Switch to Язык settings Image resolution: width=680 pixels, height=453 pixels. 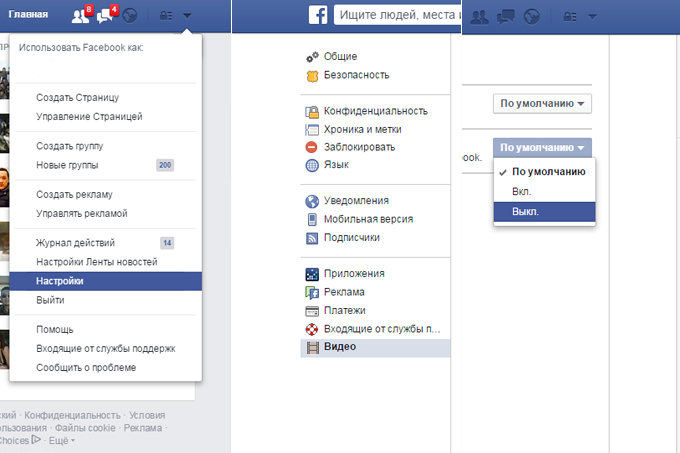[336, 165]
